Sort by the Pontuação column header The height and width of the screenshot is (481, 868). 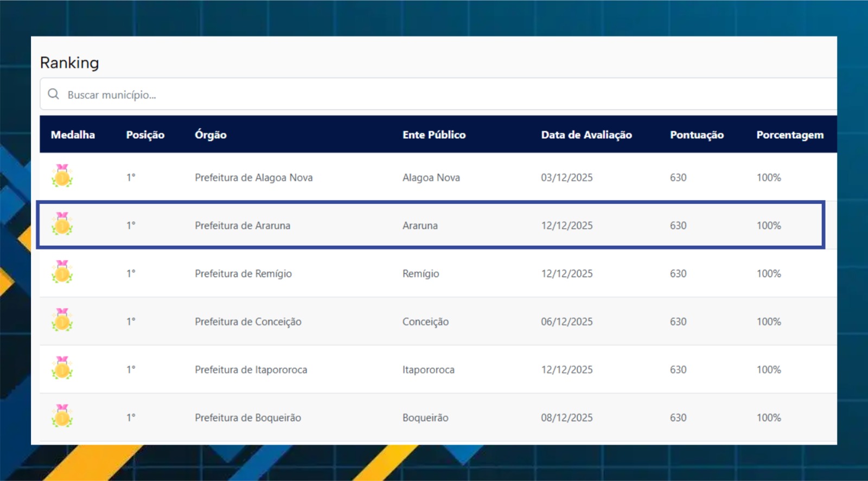[x=697, y=135]
